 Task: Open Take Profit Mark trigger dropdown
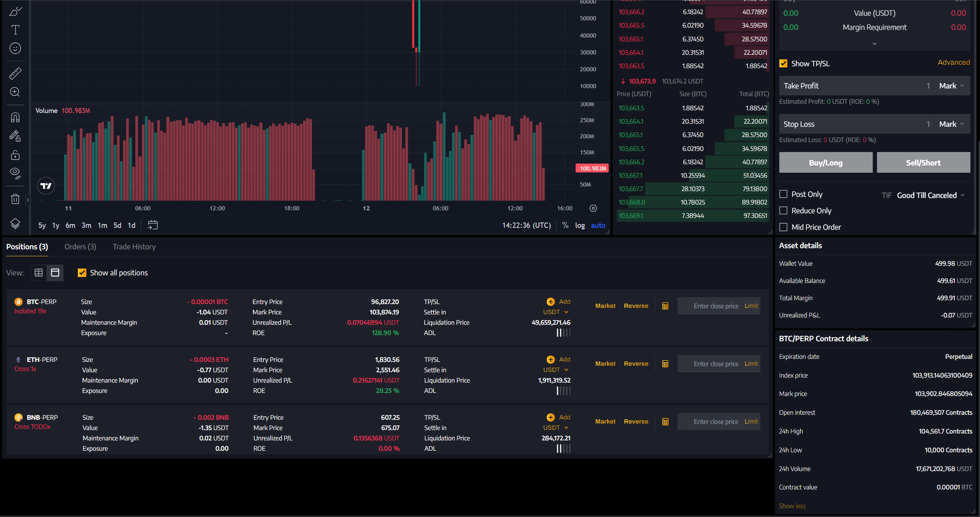(952, 86)
